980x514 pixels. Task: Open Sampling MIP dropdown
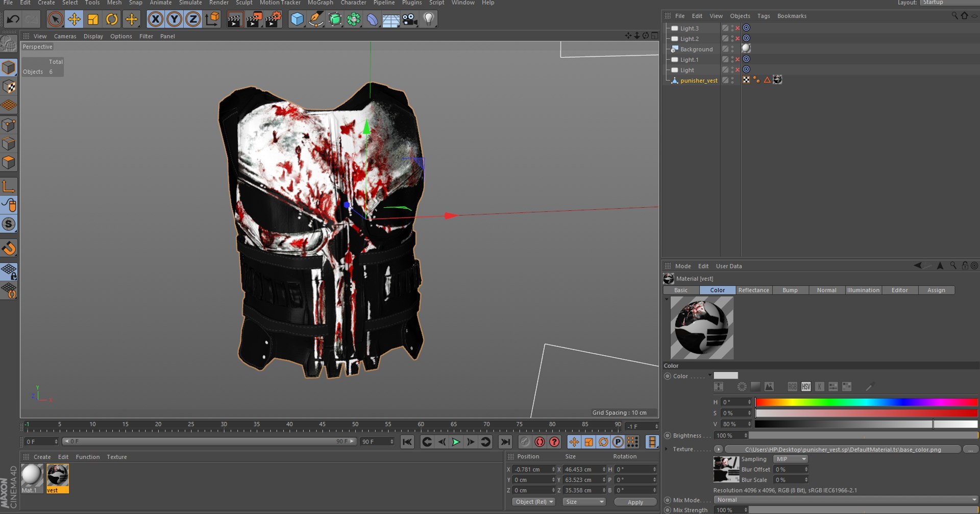(x=790, y=459)
